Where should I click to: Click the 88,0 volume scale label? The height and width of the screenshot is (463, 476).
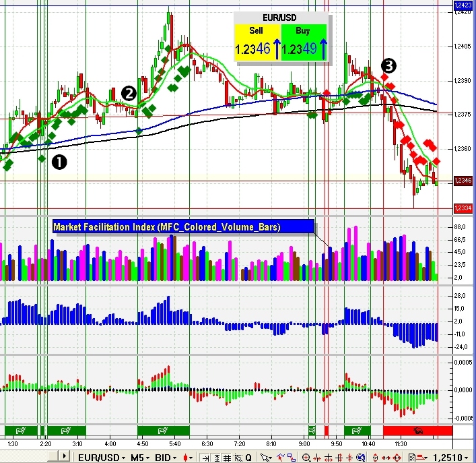pos(460,227)
